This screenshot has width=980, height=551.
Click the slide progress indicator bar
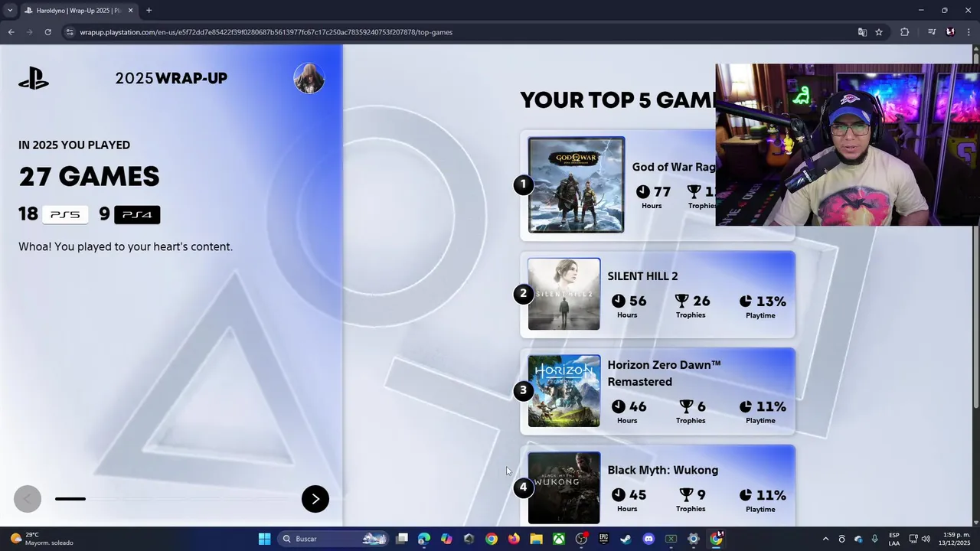(x=170, y=499)
